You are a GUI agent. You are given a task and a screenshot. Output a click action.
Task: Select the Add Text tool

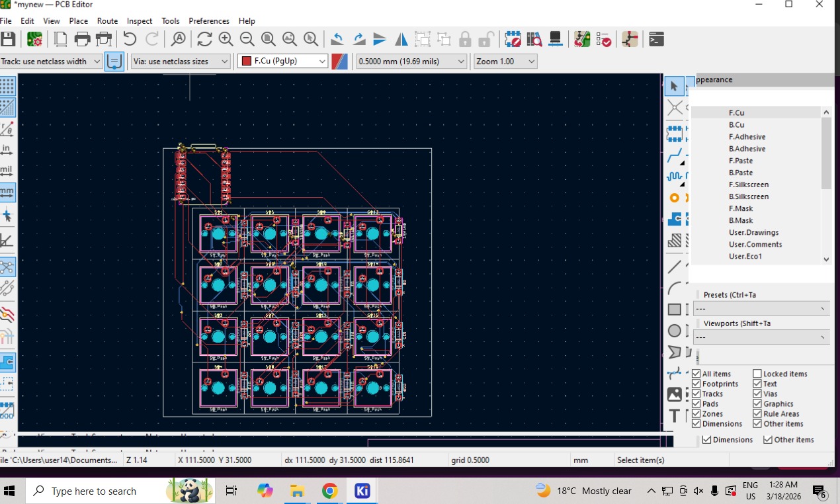[x=674, y=415]
